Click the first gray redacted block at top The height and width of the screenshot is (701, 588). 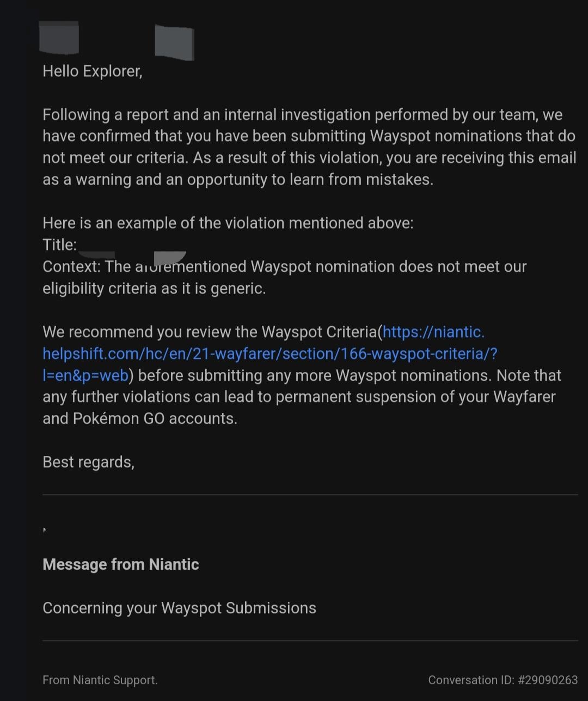point(59,38)
